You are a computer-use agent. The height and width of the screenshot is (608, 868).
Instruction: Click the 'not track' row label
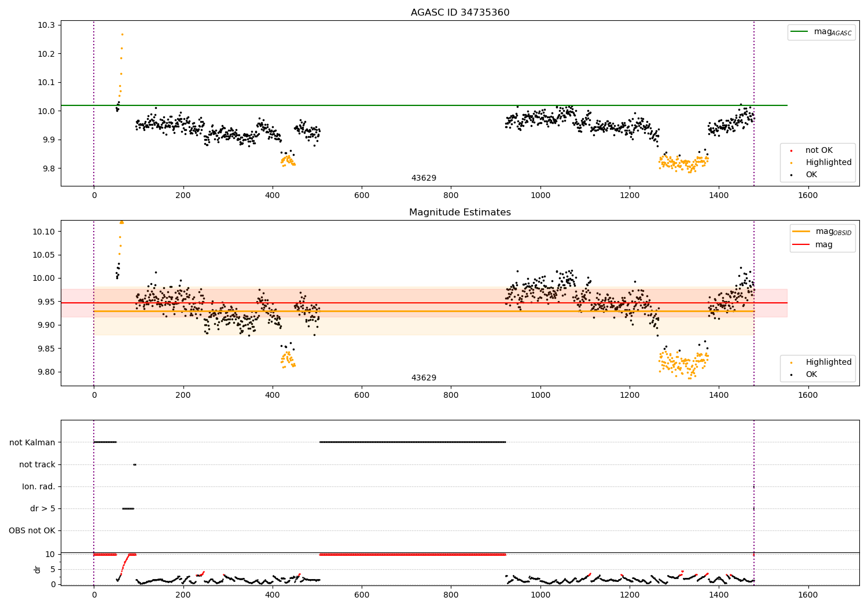click(37, 464)
